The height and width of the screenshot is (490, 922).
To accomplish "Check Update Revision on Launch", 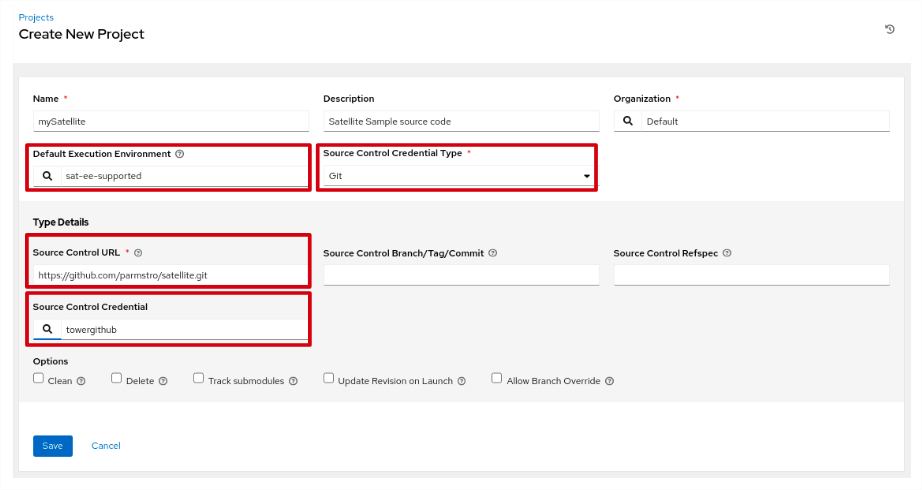I will (x=328, y=379).
